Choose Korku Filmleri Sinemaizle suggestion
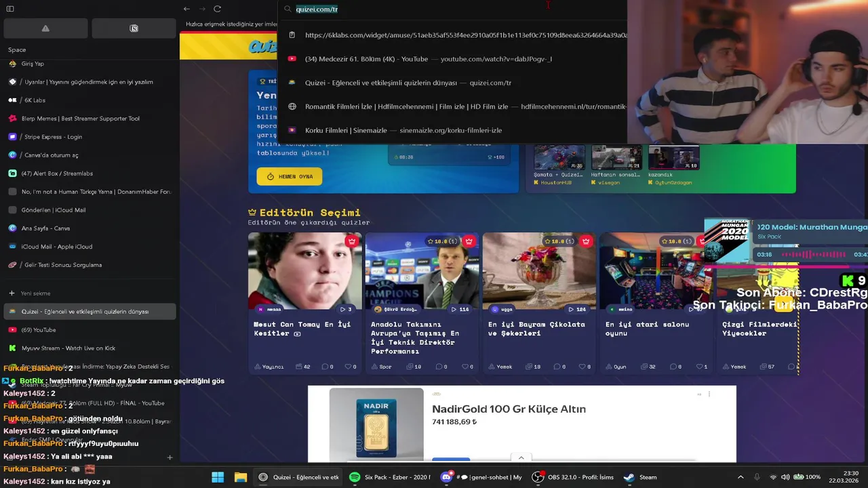The height and width of the screenshot is (488, 868). [x=452, y=130]
